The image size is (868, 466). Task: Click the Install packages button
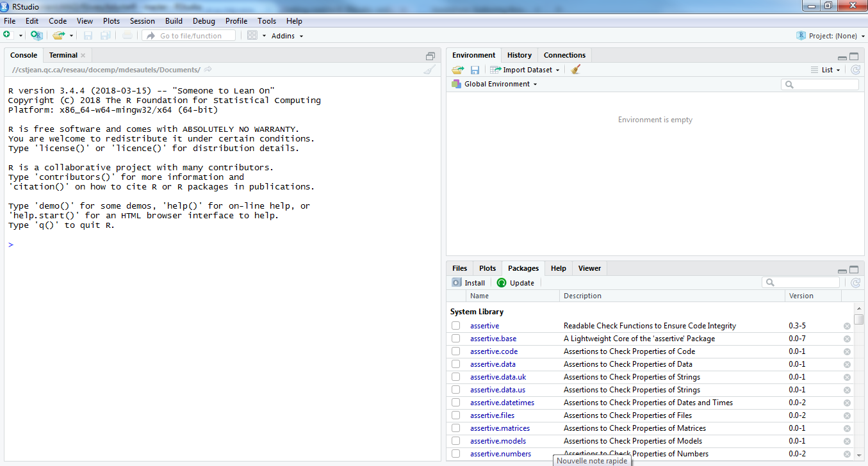468,282
